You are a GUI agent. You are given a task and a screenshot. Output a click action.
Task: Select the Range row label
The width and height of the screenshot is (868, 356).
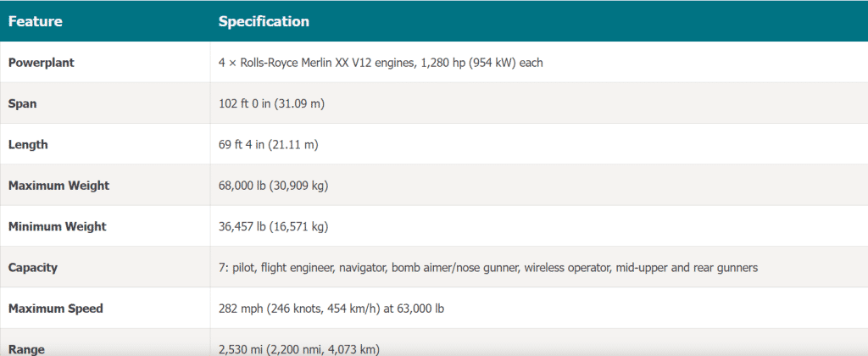point(26,348)
